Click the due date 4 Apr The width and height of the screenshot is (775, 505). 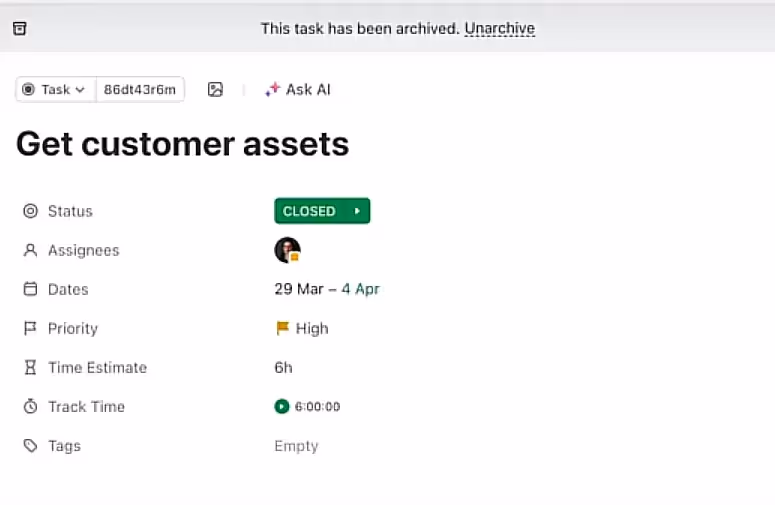tap(360, 289)
